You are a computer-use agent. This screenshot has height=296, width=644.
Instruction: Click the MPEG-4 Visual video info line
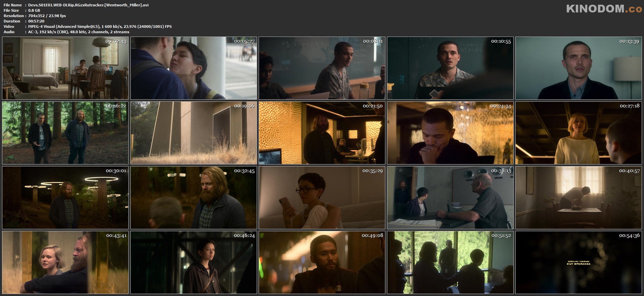(x=100, y=27)
